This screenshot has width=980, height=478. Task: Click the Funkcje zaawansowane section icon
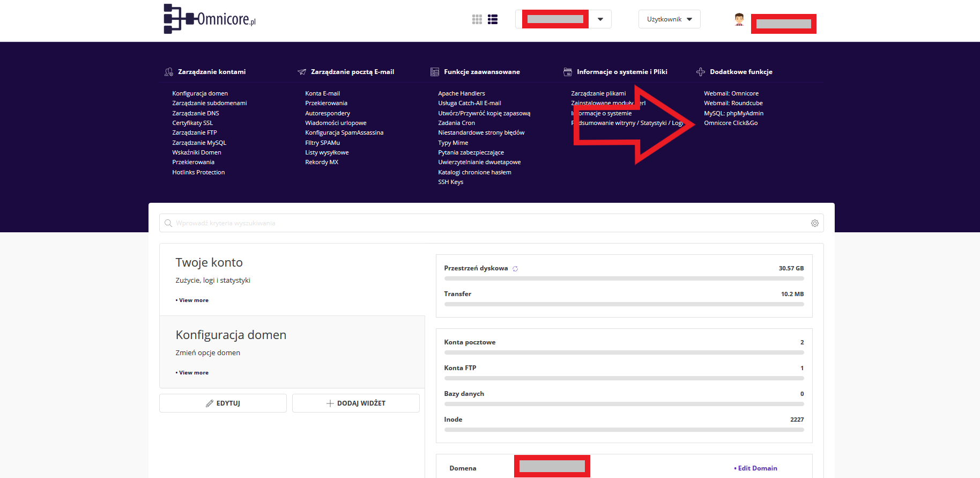coord(435,72)
